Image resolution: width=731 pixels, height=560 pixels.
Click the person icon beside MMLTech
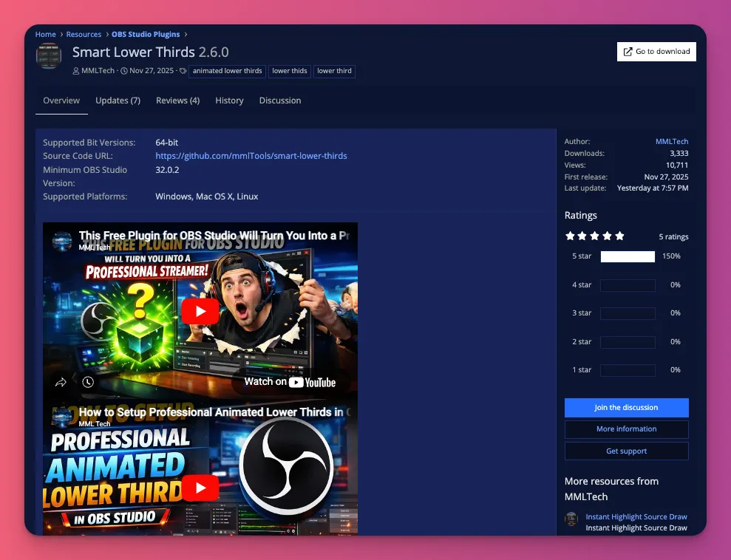pyautogui.click(x=76, y=71)
